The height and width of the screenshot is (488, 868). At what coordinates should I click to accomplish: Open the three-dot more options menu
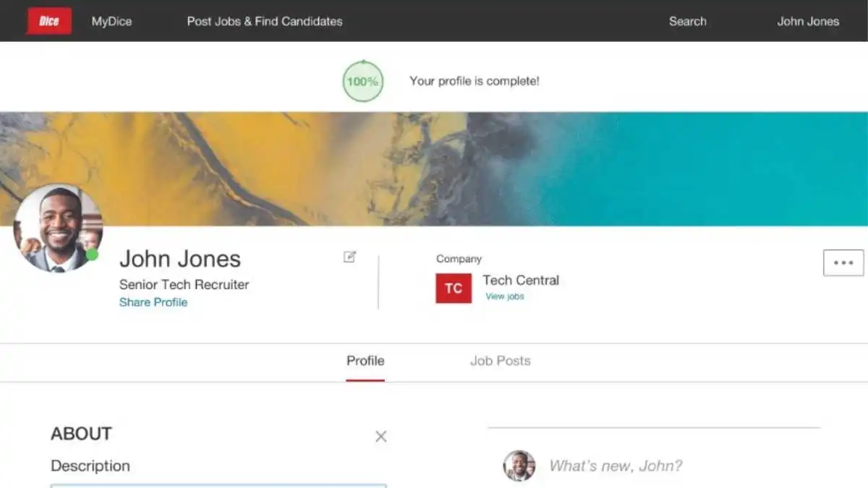[x=842, y=262]
